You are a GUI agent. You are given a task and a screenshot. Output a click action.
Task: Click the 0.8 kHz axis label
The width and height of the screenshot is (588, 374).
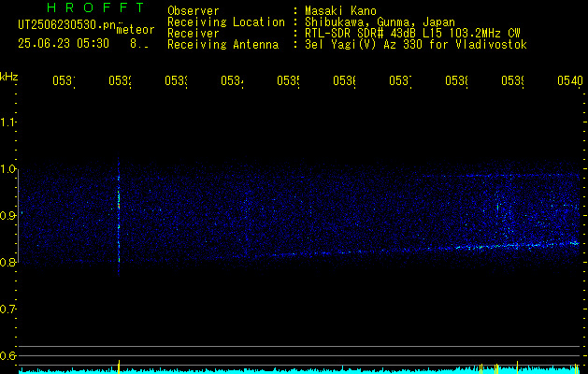point(7,262)
